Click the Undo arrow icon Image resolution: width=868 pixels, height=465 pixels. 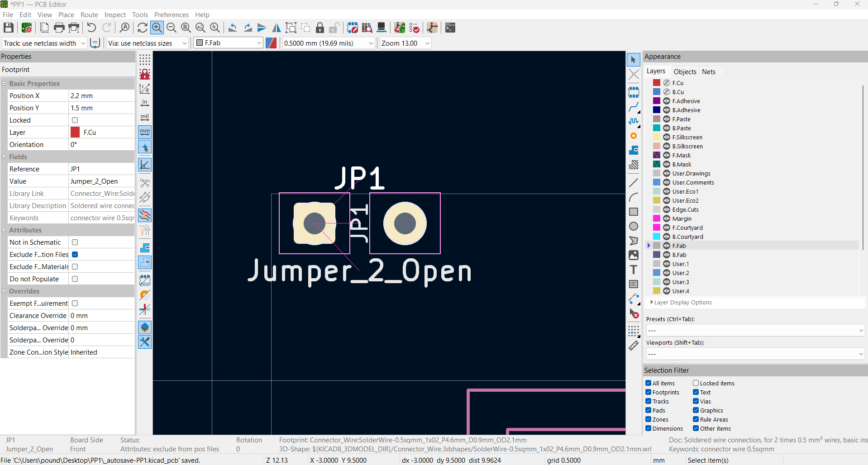pos(91,28)
